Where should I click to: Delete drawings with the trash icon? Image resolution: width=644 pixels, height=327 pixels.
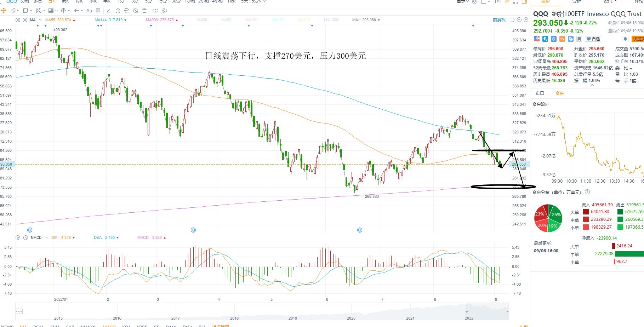144,11
